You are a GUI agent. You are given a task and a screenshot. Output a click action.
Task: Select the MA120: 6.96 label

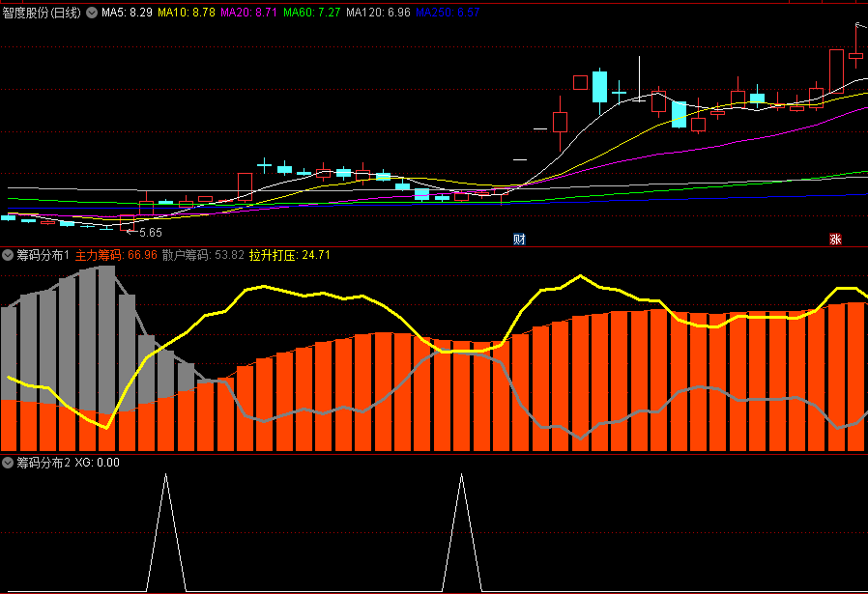(378, 13)
